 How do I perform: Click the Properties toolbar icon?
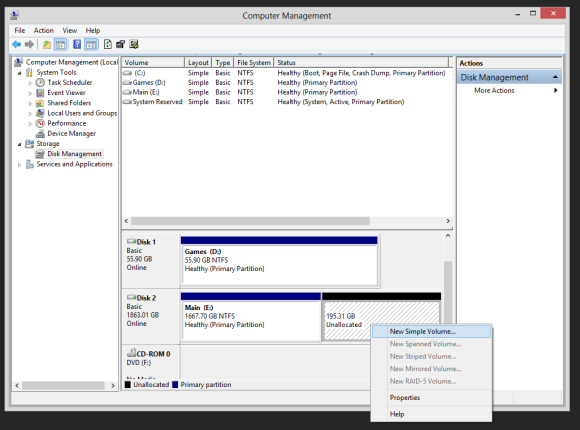point(120,45)
